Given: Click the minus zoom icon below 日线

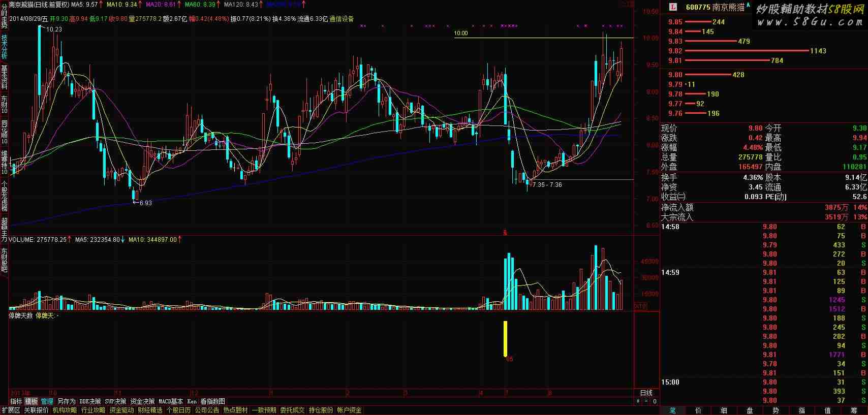Looking at the screenshot, I should click(646, 401).
